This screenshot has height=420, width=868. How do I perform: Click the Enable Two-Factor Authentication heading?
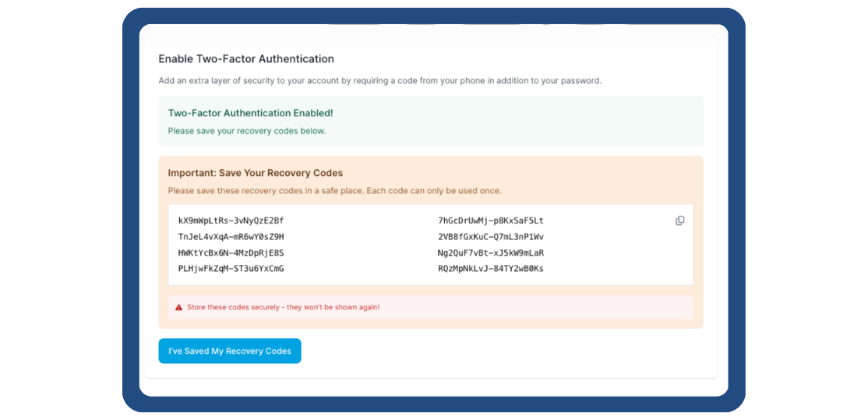(246, 59)
